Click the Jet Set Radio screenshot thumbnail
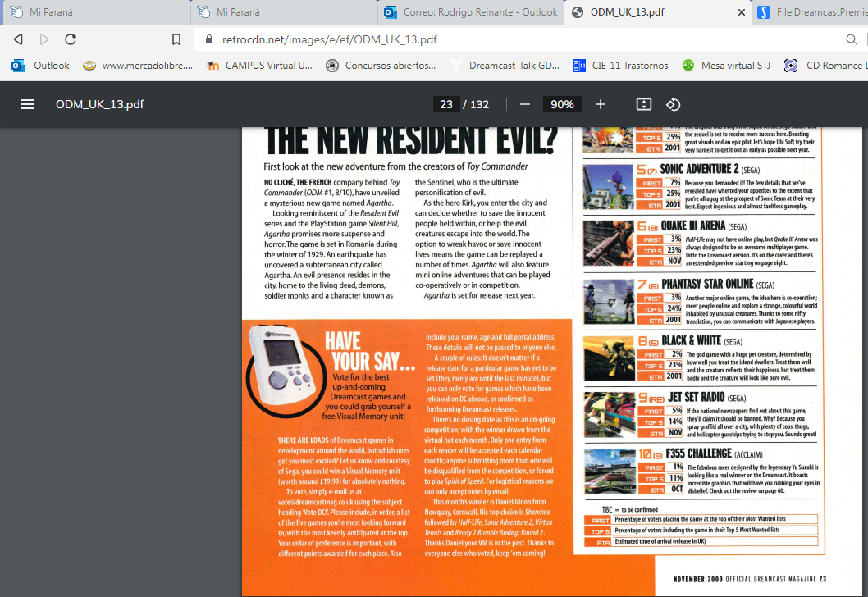 (609, 415)
